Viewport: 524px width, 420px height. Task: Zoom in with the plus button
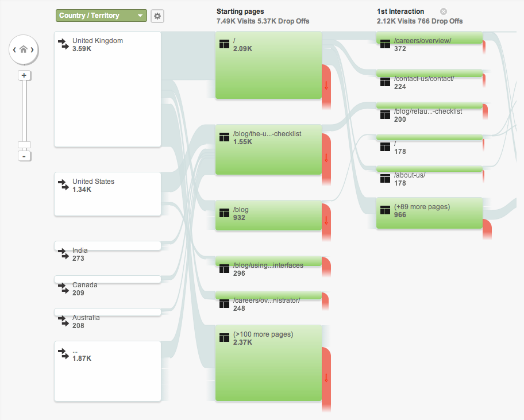click(24, 75)
